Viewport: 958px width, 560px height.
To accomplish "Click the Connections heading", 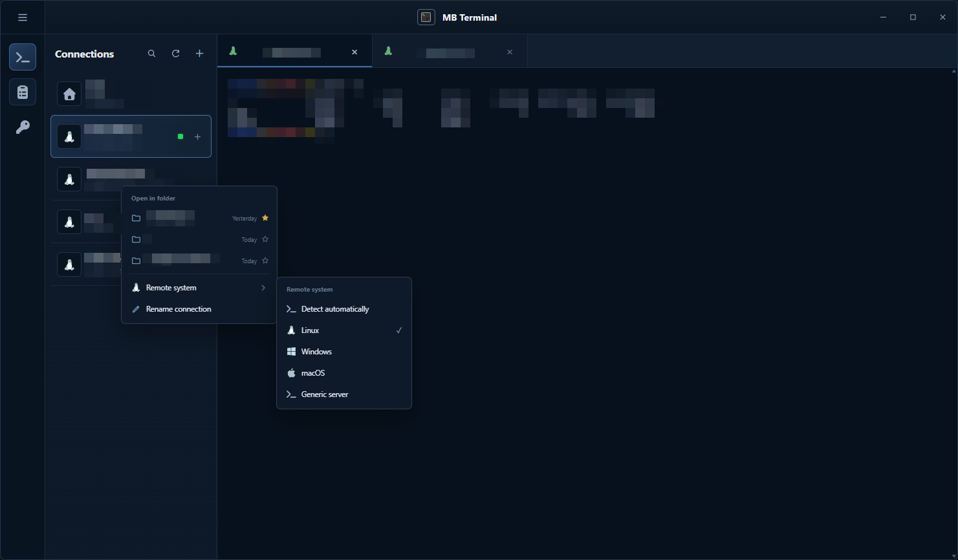I will click(x=85, y=54).
